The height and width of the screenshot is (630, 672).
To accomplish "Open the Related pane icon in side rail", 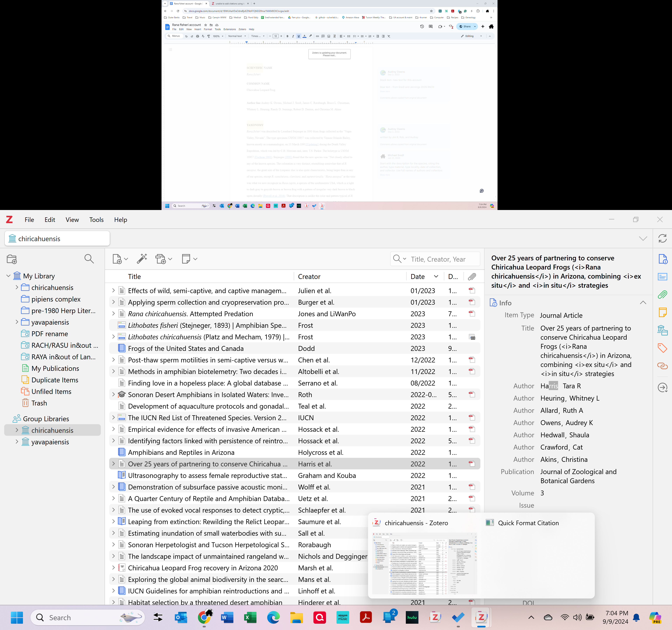I will (x=662, y=366).
